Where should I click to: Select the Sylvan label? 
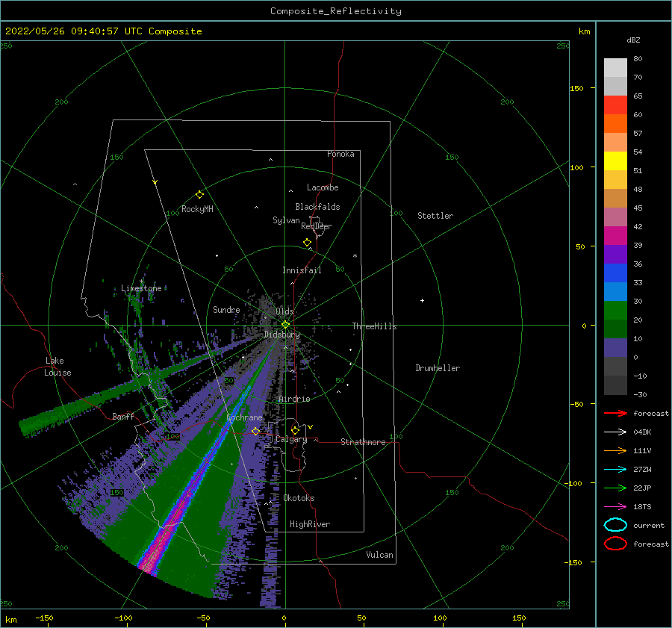coord(286,220)
